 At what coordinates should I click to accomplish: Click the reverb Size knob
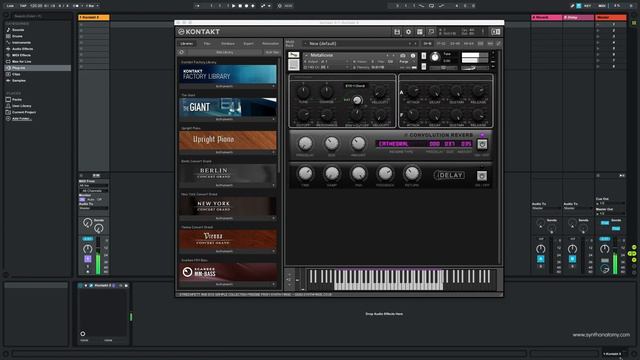[x=331, y=143]
